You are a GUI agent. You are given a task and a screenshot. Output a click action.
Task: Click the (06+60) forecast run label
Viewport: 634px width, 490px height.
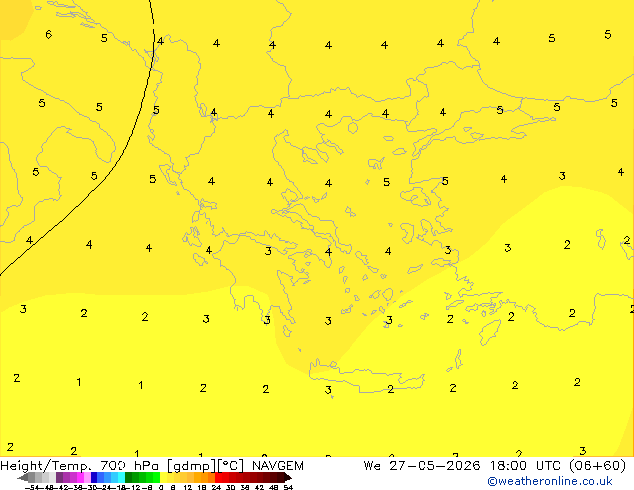[597, 466]
